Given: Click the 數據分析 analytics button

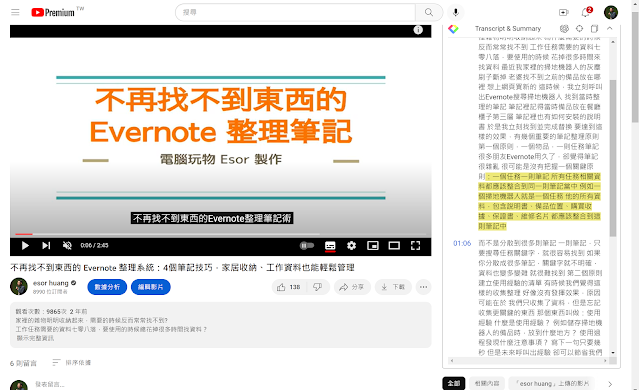Looking at the screenshot, I should [107, 287].
